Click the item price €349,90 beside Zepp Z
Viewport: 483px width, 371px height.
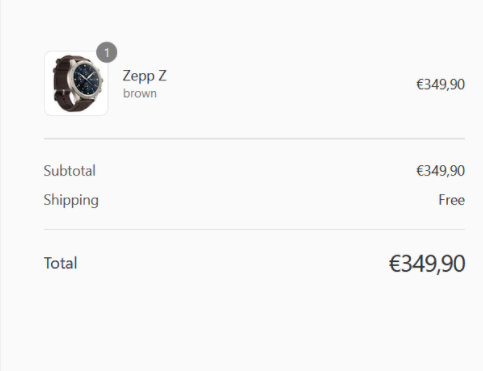click(440, 84)
